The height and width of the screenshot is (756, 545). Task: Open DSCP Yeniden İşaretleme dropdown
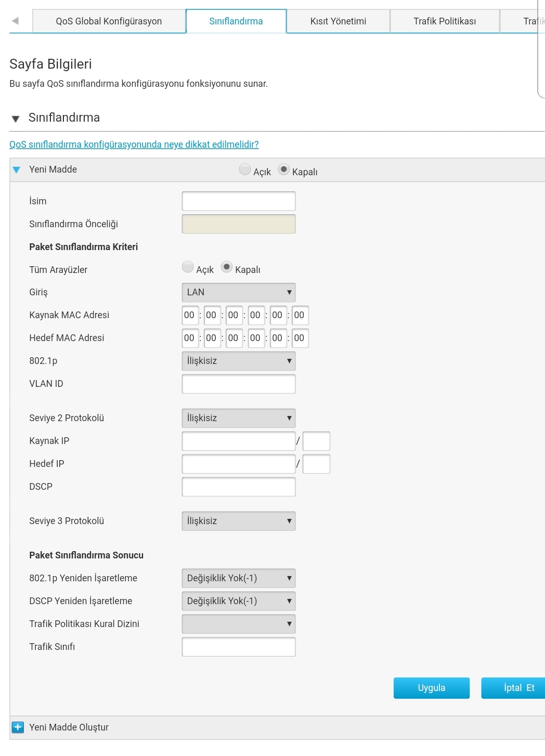(239, 601)
